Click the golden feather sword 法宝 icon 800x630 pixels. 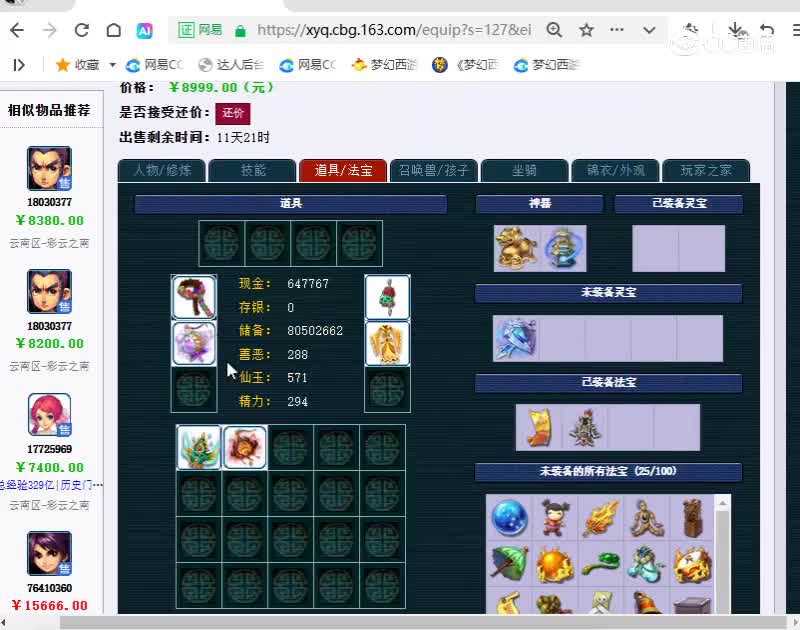pos(601,517)
